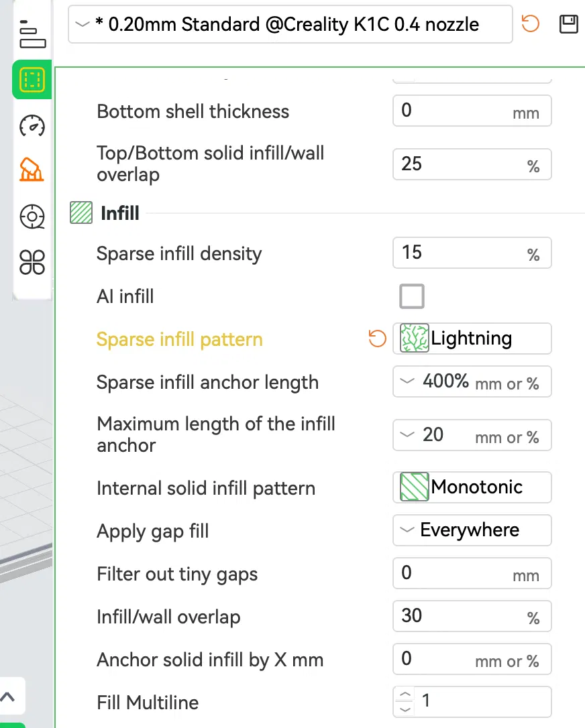Click the Infill/wall overlap input field
Image resolution: width=585 pixels, height=728 pixels.
point(463,616)
